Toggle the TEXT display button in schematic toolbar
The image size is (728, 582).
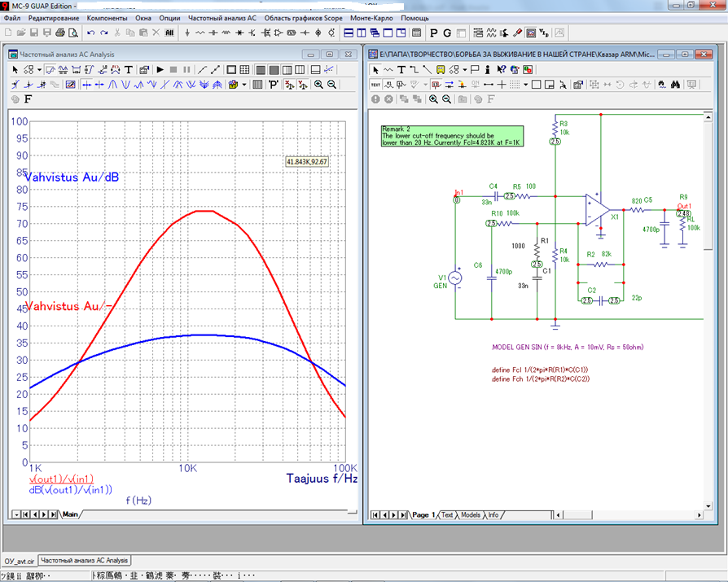(375, 85)
